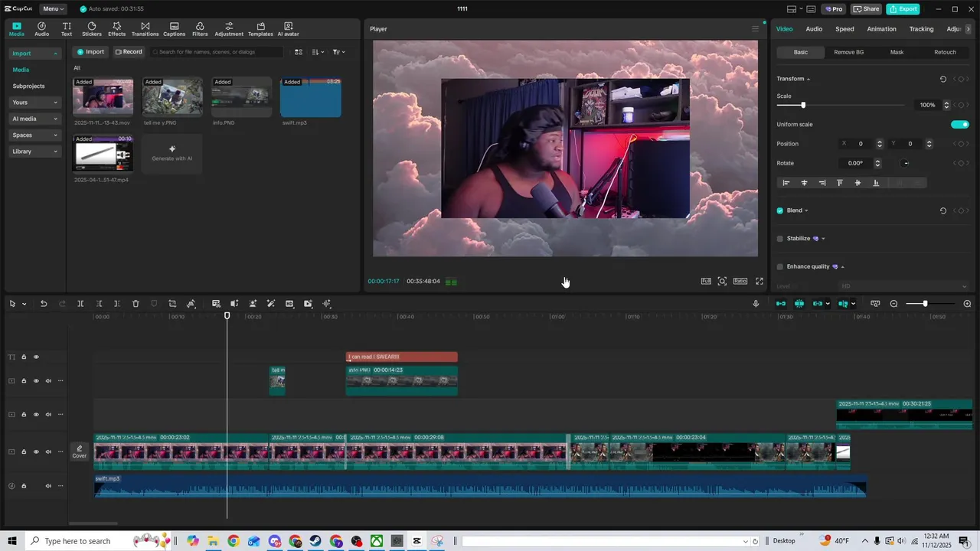Click the Undo arrow in timeline toolbar
This screenshot has width=980, height=551.
[44, 304]
